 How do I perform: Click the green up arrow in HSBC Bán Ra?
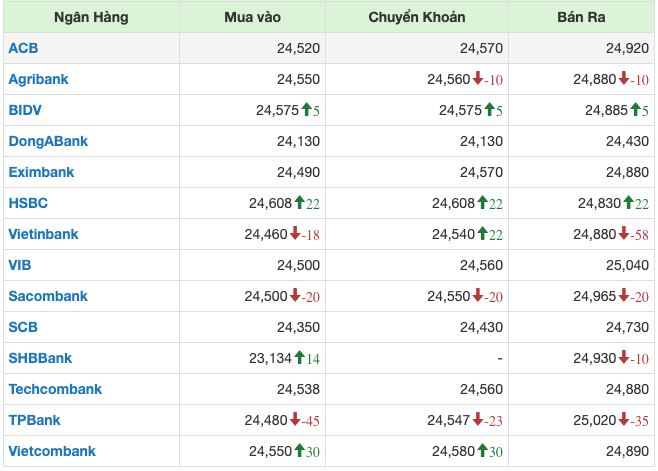pyautogui.click(x=624, y=203)
